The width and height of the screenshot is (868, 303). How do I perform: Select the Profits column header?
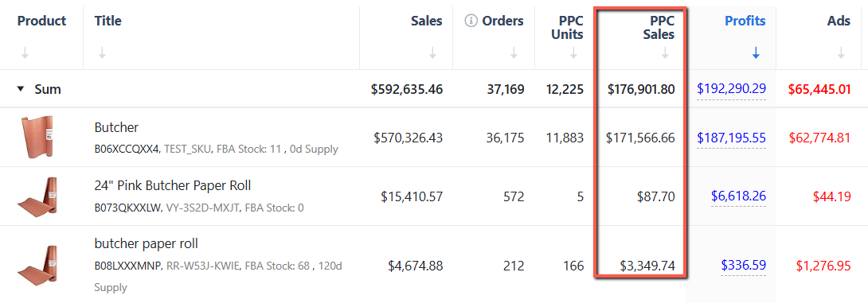click(745, 21)
